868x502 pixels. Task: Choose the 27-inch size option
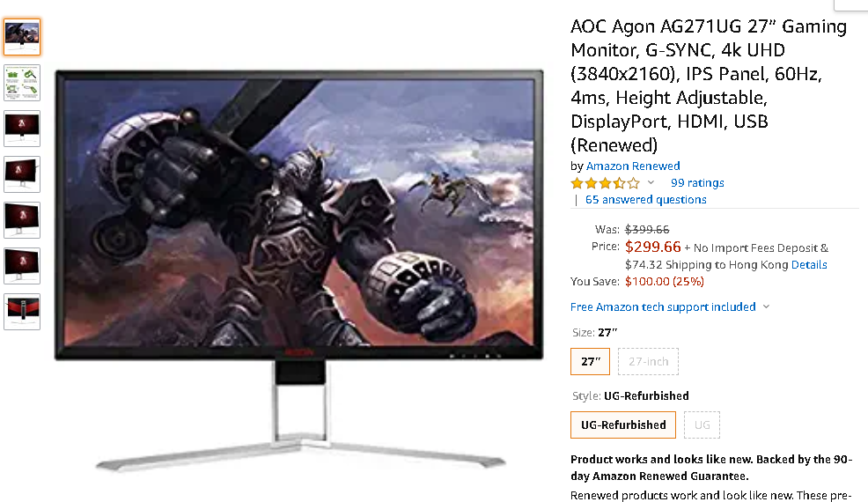click(648, 362)
